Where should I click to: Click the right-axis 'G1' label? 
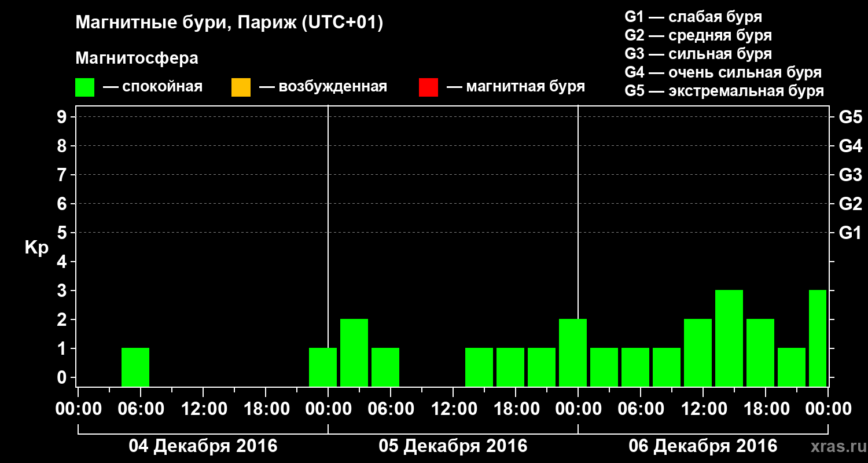pos(850,233)
